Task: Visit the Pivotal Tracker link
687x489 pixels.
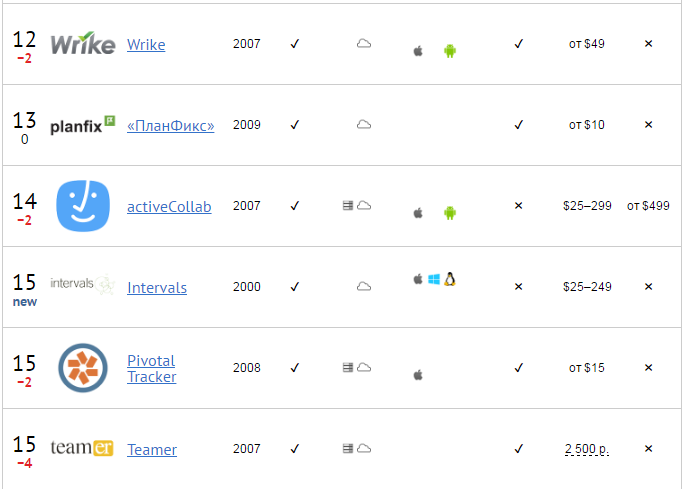Action: pyautogui.click(x=151, y=369)
